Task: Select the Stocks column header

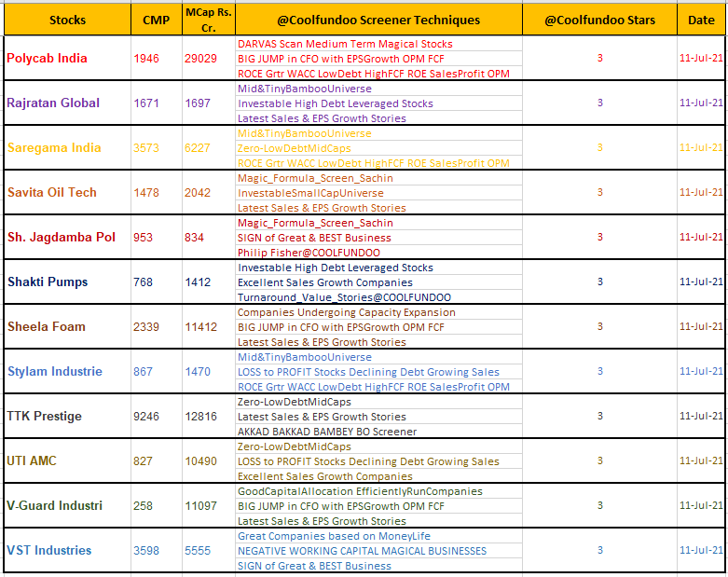Action: pos(67,20)
